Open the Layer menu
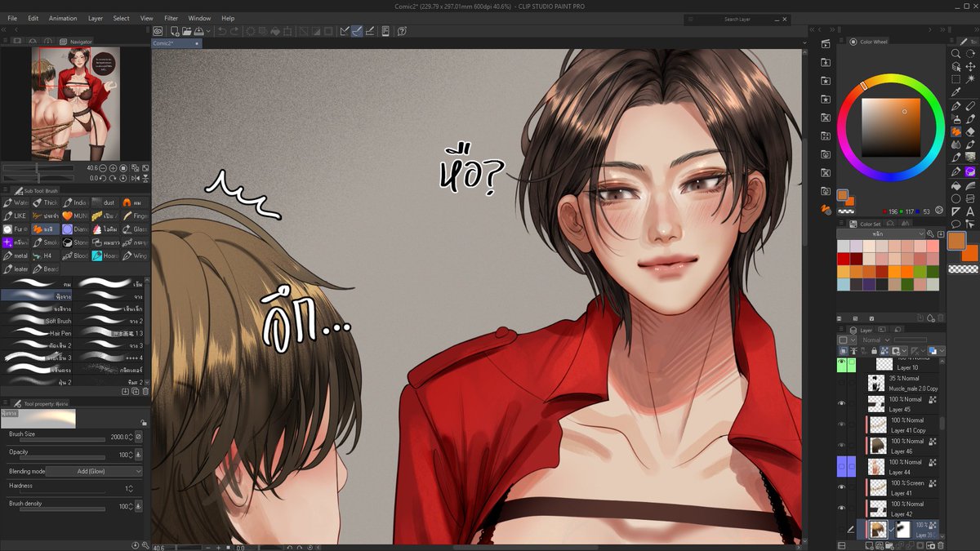The width and height of the screenshot is (980, 551). coord(96,18)
